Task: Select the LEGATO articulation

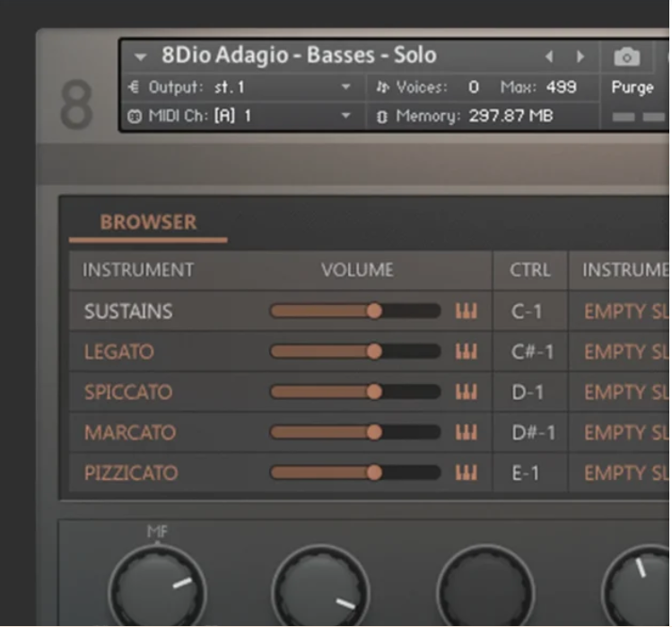Action: (119, 352)
